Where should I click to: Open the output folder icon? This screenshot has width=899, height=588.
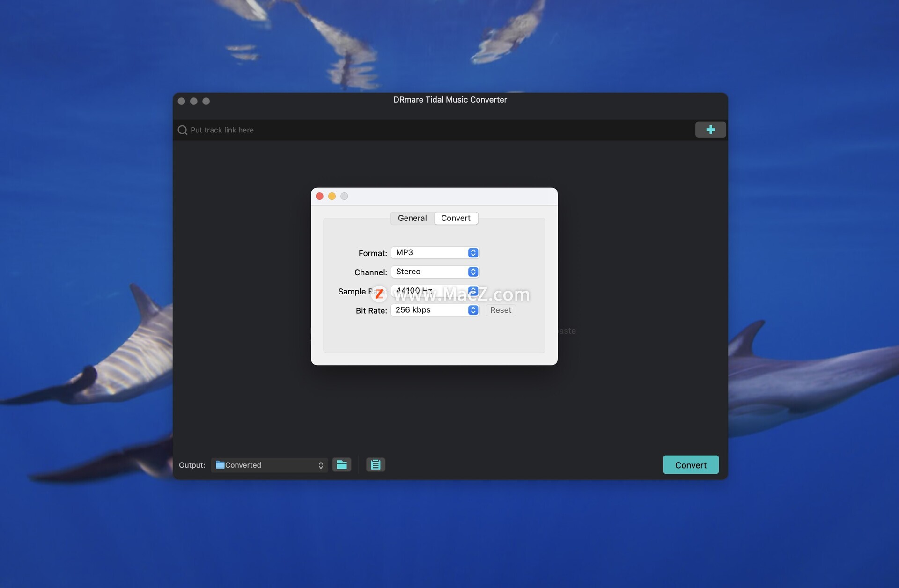(x=342, y=464)
